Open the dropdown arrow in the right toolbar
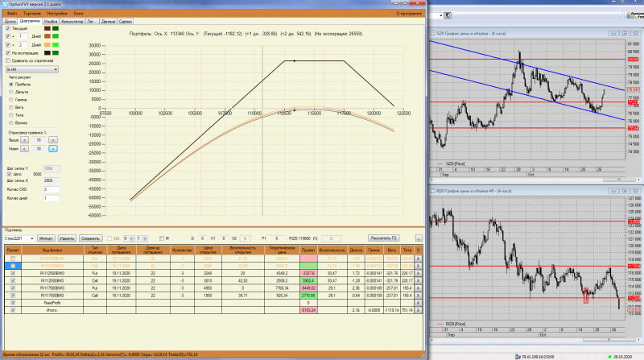The width and height of the screenshot is (644, 360). click(441, 15)
